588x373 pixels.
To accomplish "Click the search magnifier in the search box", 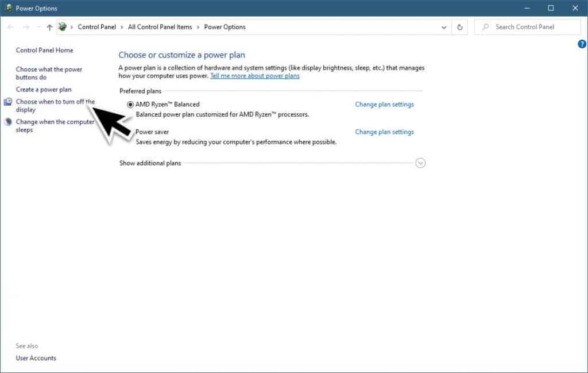I will (485, 26).
